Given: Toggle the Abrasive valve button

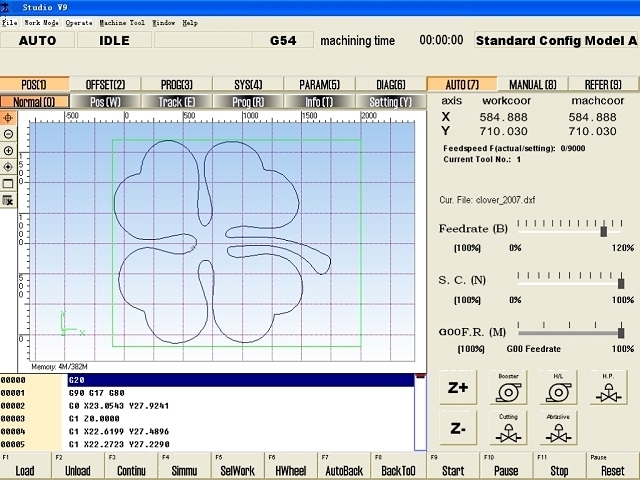Looking at the screenshot, I should point(558,429).
